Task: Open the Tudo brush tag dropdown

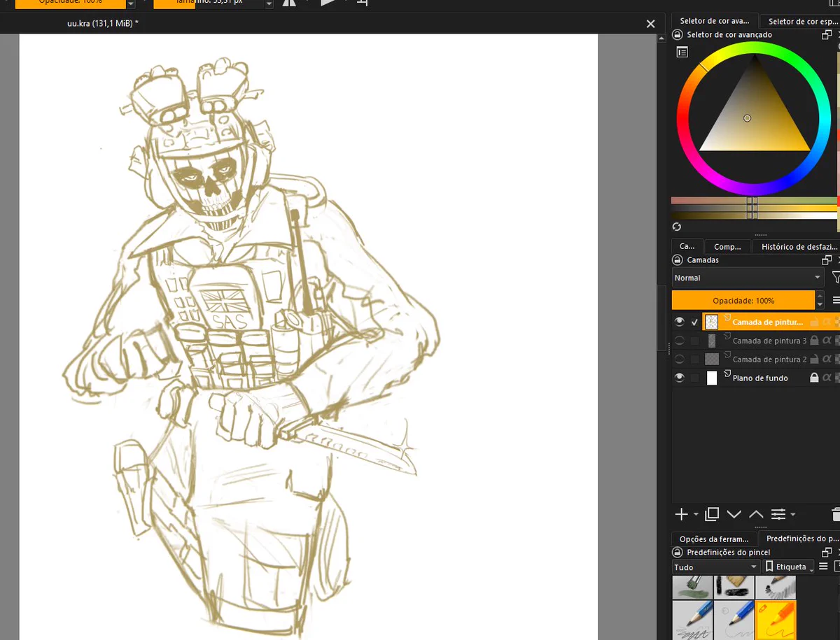Action: click(x=715, y=567)
